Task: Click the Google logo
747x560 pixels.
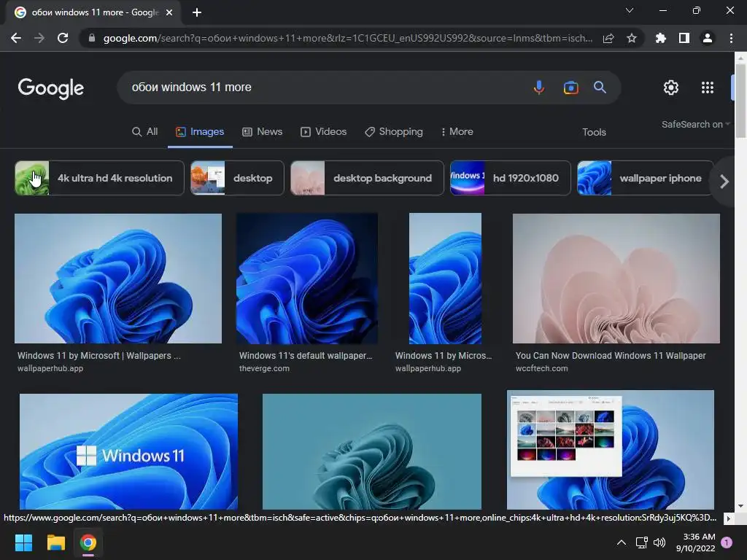Action: (x=51, y=88)
